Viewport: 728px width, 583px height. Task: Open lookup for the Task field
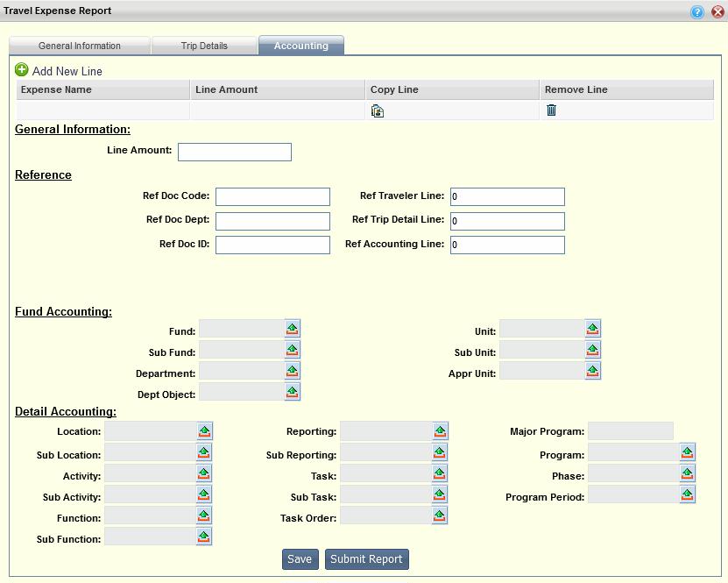click(440, 473)
